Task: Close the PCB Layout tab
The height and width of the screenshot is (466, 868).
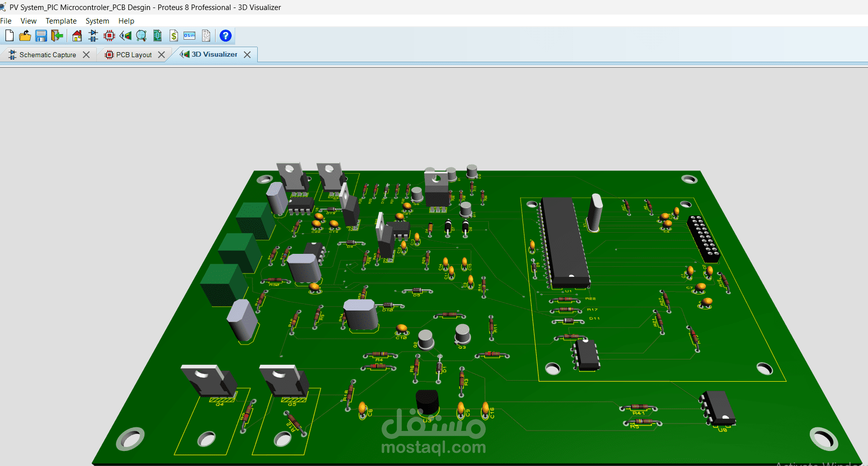Action: coord(161,55)
